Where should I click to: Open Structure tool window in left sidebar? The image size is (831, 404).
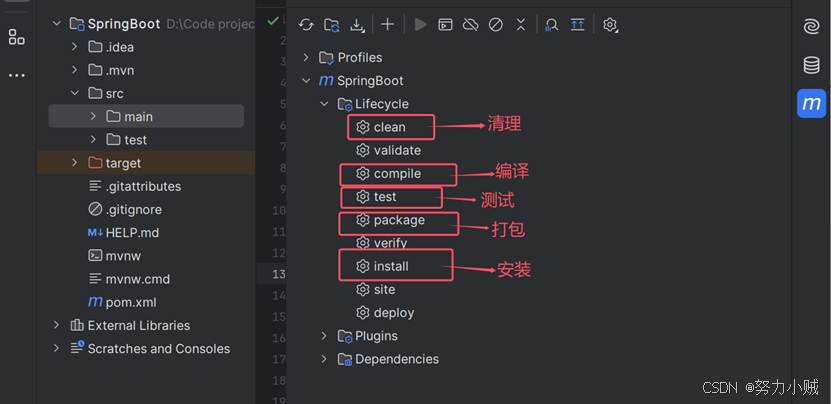pyautogui.click(x=16, y=37)
